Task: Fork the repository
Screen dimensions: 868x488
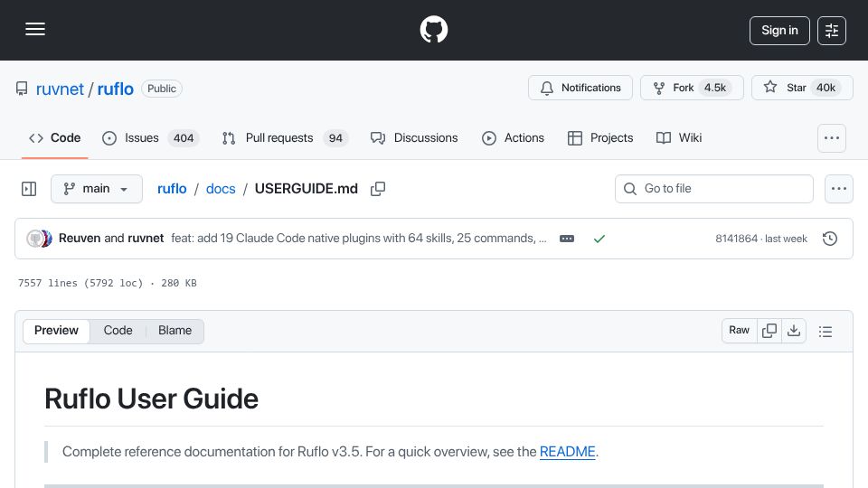Action: point(692,88)
